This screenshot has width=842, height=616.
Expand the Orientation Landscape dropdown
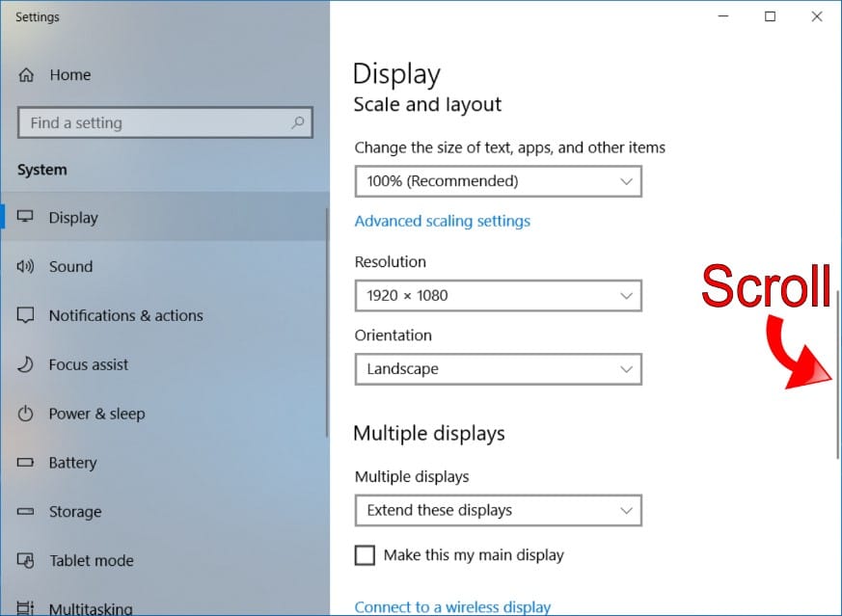(498, 369)
